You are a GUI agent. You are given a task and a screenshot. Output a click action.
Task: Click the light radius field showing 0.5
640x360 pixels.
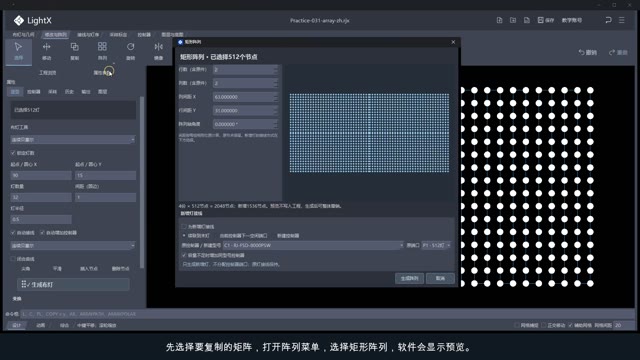coord(41,220)
